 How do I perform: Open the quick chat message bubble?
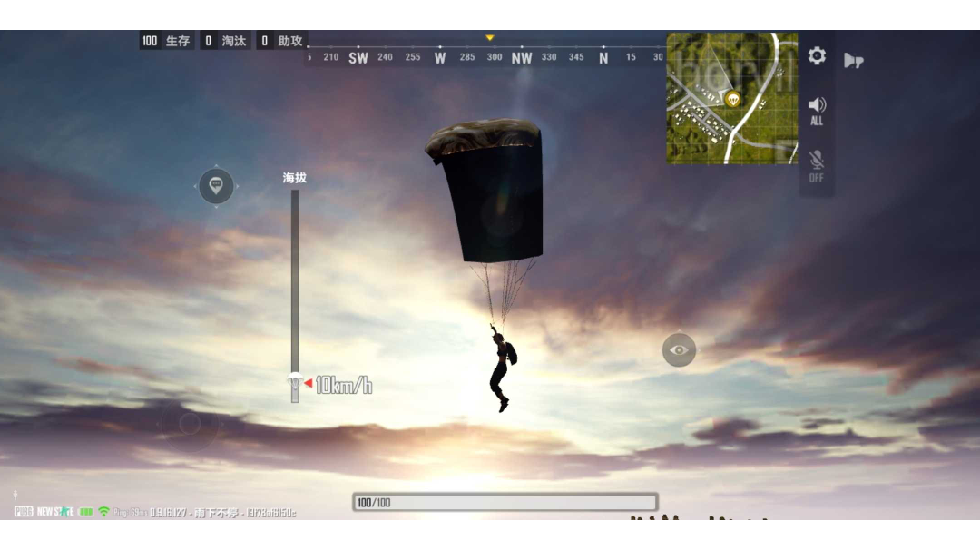[216, 186]
